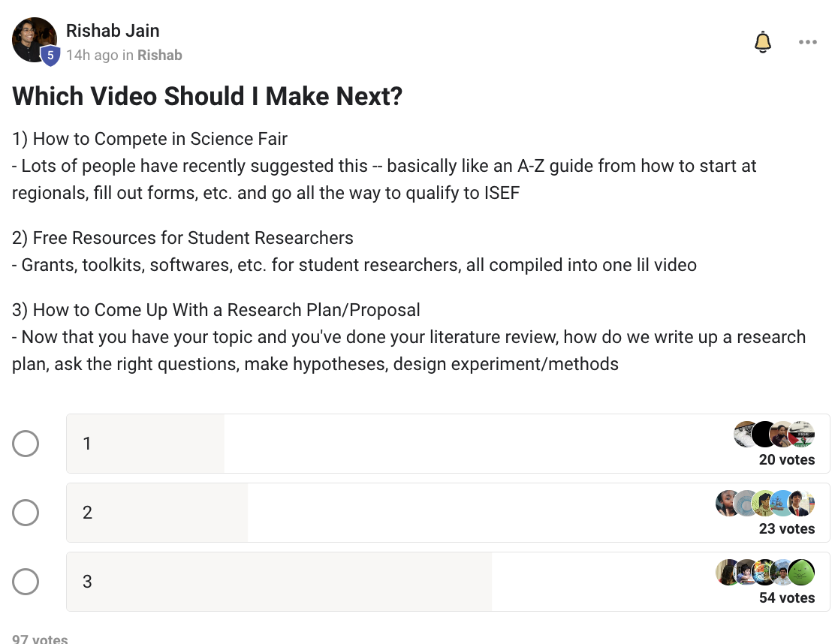Click the option 3 poll bar
Screen dimensions: 838x644
tap(375, 582)
